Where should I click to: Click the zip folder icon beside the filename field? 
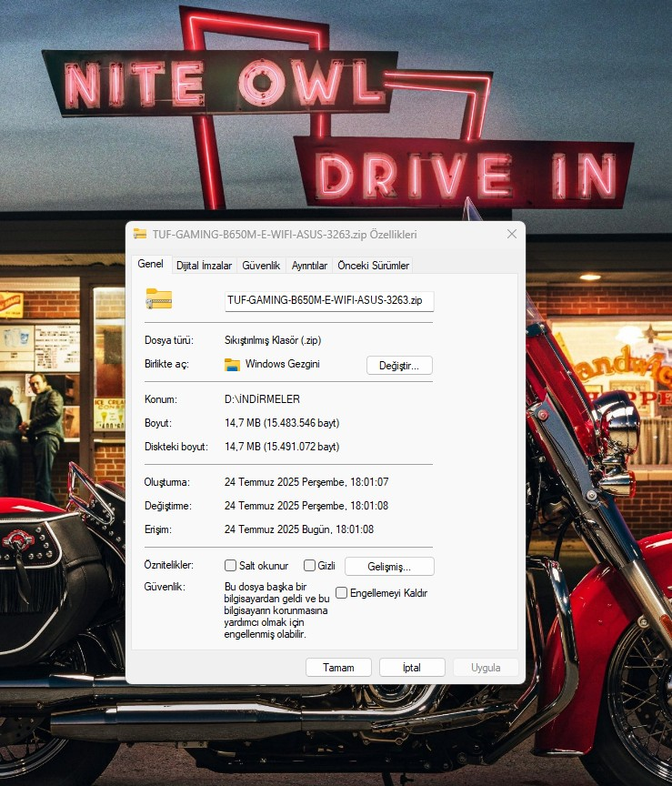click(159, 298)
